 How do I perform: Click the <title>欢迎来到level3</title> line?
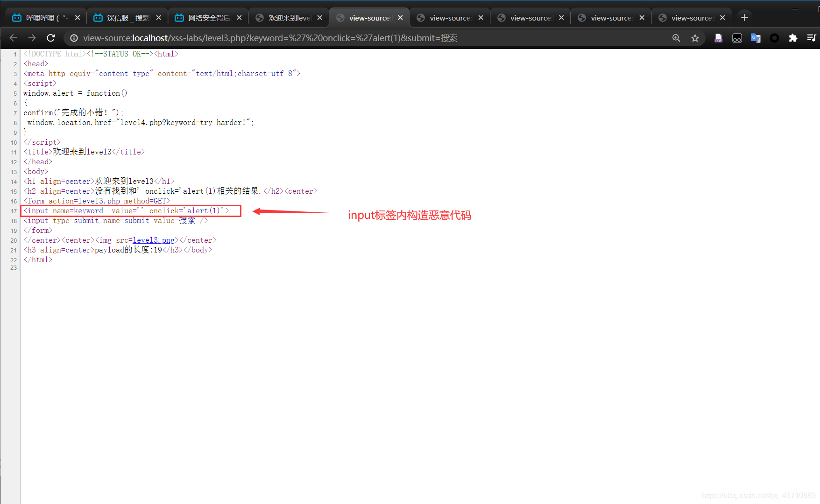click(x=84, y=152)
